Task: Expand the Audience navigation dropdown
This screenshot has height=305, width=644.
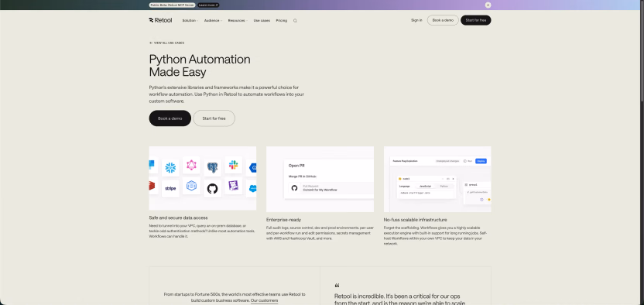Action: [x=213, y=21]
